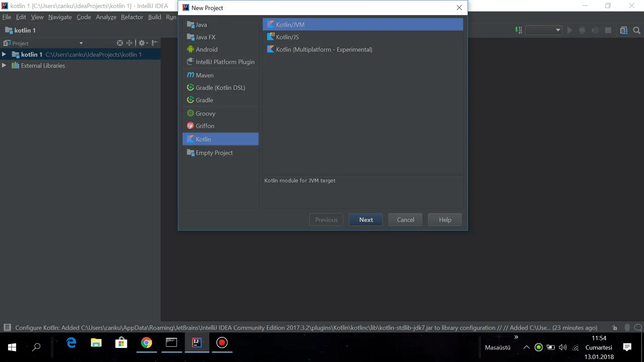Select IntelliJ Platform Plugin type

click(x=220, y=62)
